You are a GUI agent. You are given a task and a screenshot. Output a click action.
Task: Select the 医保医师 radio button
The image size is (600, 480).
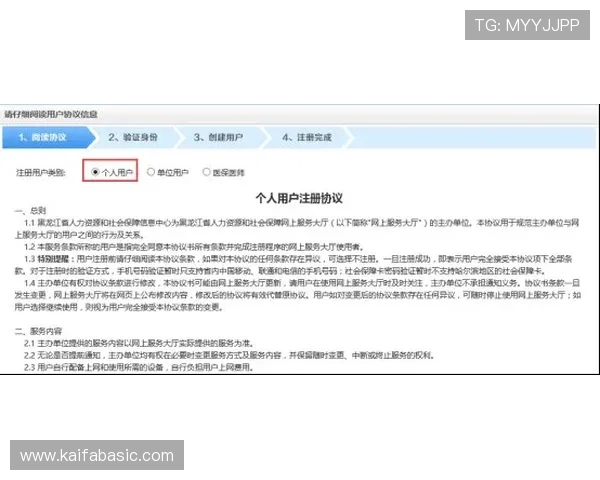pos(206,172)
